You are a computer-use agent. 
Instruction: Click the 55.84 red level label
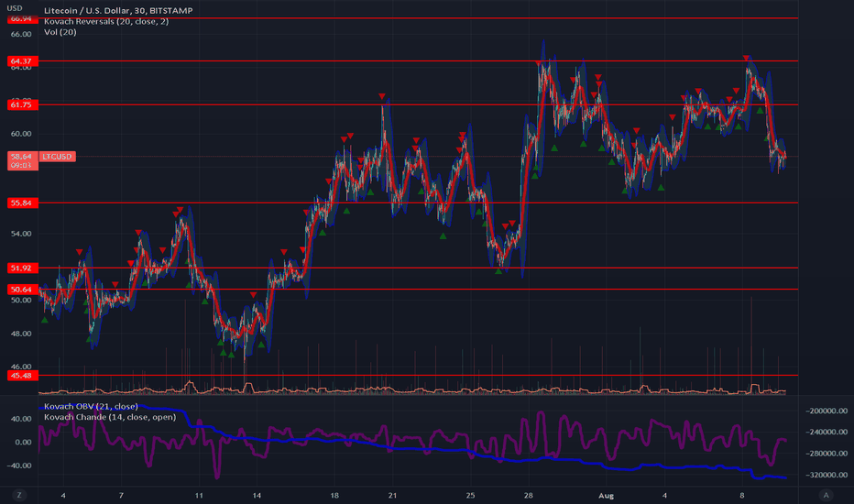pyautogui.click(x=21, y=203)
